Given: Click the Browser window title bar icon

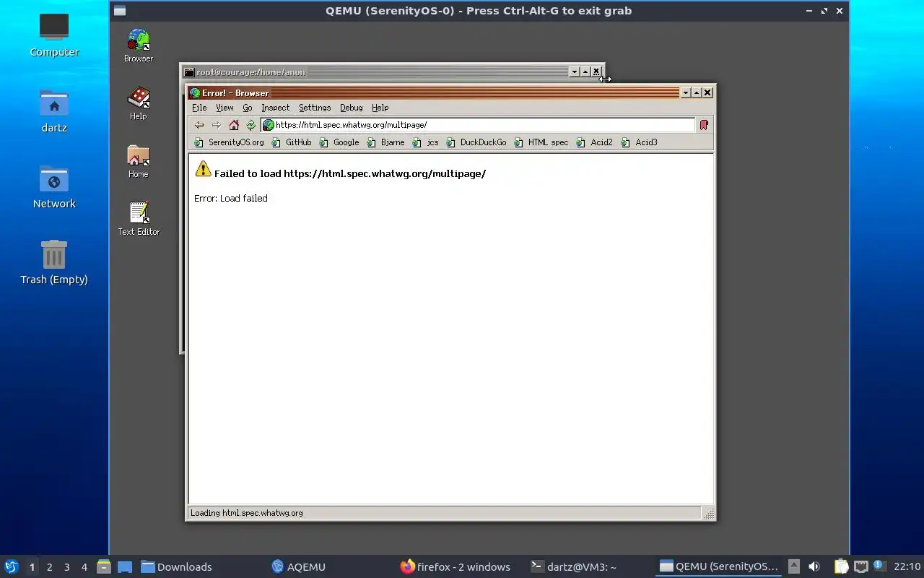Looking at the screenshot, I should 195,92.
